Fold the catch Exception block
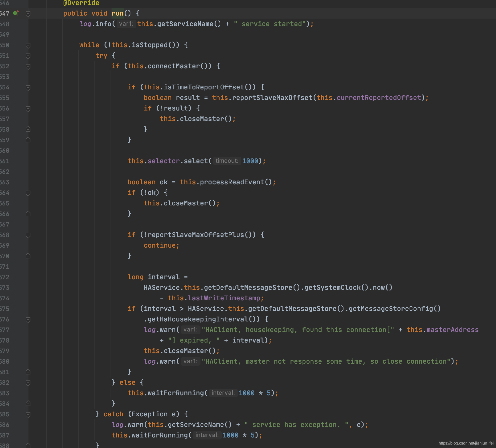496x448 pixels. click(x=28, y=414)
